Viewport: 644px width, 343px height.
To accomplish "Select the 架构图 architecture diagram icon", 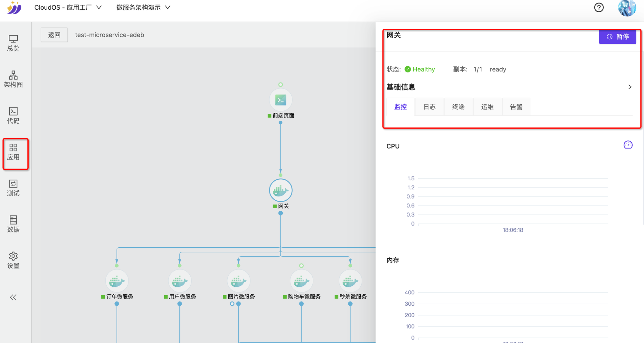I will pyautogui.click(x=13, y=79).
